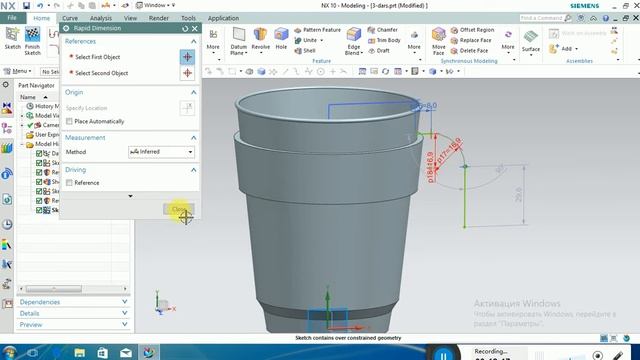This screenshot has height=360, width=640.
Task: Click the Chamfer tool
Action: [x=382, y=30]
